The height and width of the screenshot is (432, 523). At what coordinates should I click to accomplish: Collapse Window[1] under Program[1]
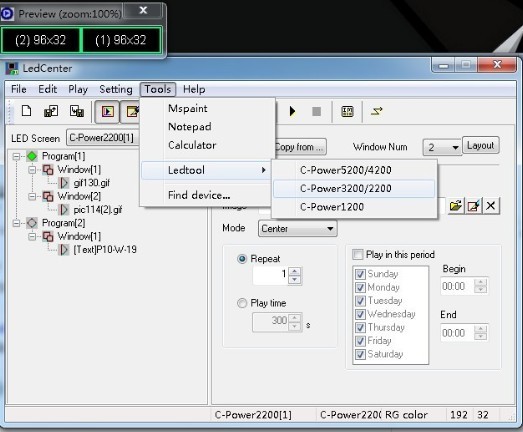click(32, 169)
